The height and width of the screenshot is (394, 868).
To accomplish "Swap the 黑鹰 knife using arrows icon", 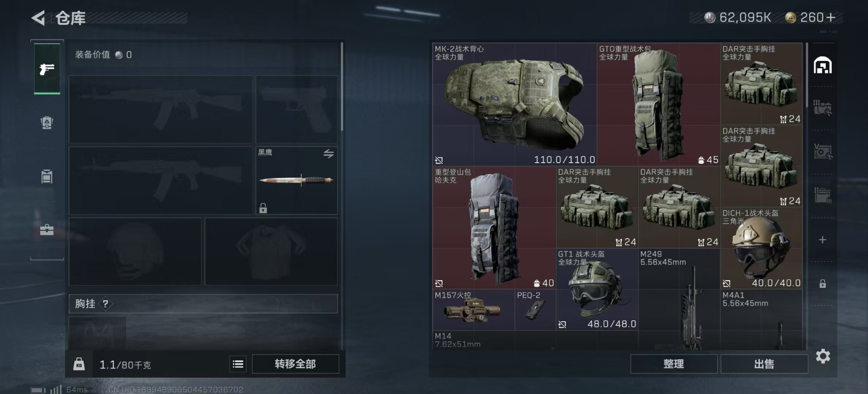I will (x=329, y=154).
